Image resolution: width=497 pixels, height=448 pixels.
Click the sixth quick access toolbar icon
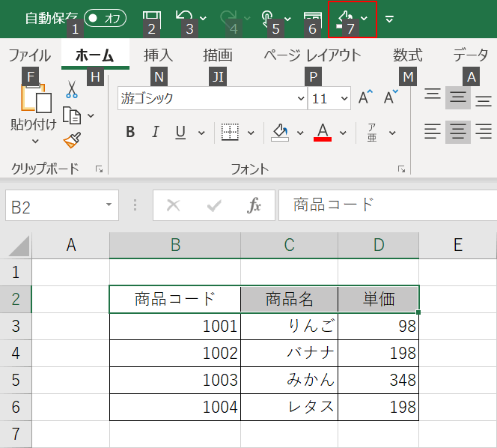tap(313, 19)
